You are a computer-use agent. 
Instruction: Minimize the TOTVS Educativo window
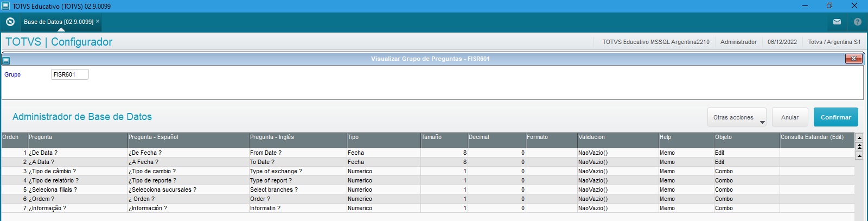[x=805, y=5]
